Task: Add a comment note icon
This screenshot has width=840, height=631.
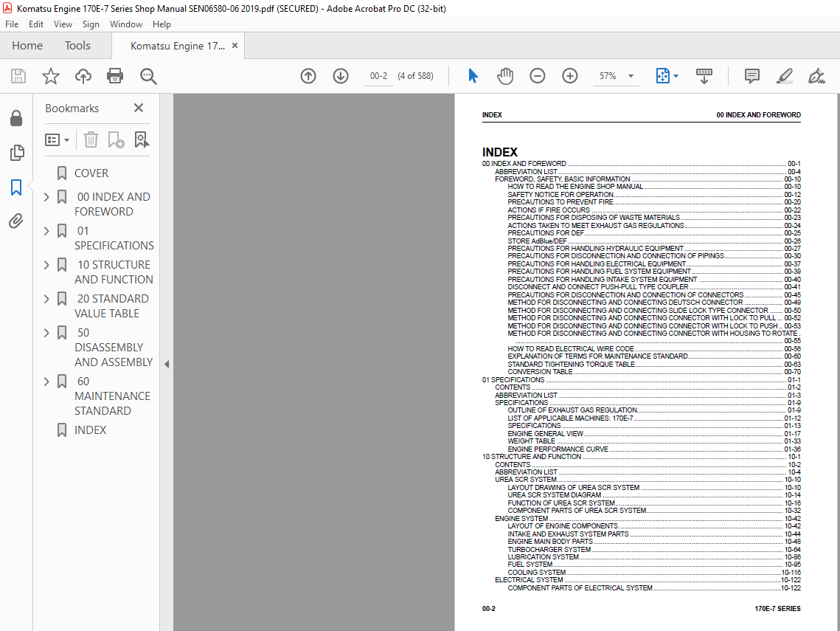Action: pos(752,76)
